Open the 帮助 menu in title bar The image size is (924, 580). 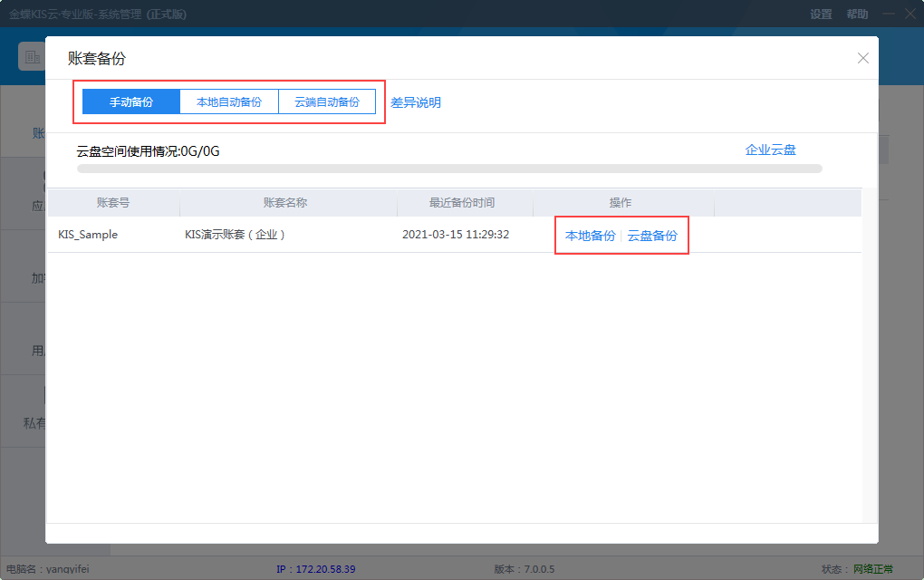point(856,14)
